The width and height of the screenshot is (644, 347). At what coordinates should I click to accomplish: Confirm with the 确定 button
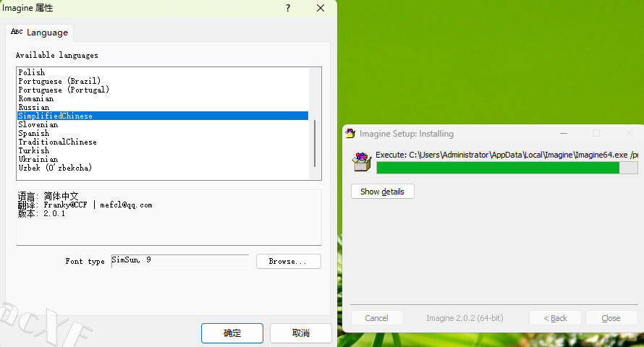232,333
